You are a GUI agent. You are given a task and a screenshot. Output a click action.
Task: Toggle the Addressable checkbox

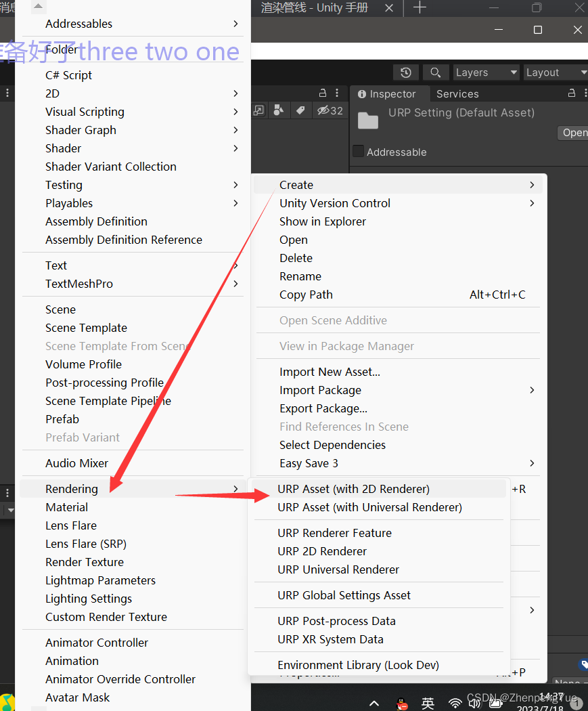[359, 151]
